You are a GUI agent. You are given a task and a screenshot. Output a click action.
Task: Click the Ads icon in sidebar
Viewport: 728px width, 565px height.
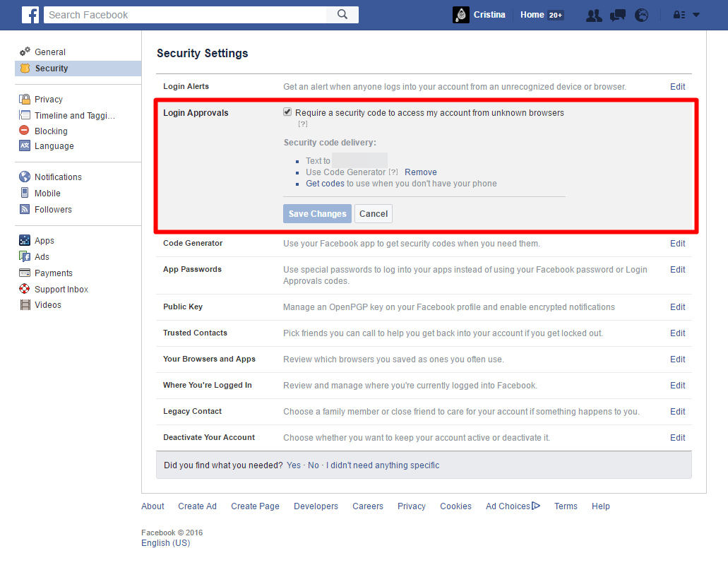pyautogui.click(x=25, y=256)
